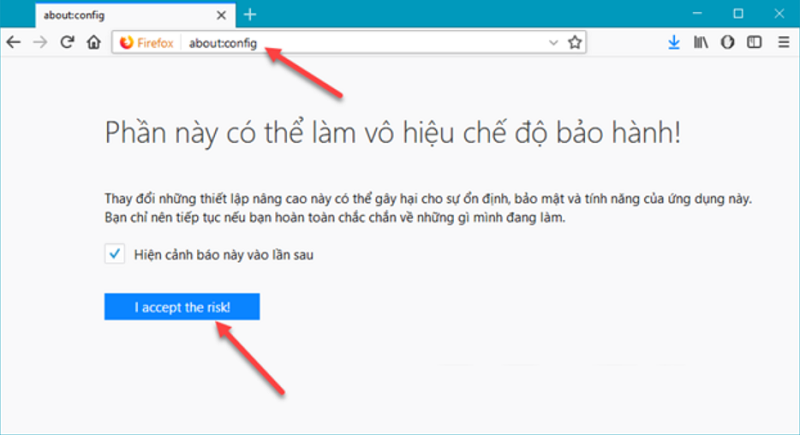Go back to the previous page

tap(14, 42)
